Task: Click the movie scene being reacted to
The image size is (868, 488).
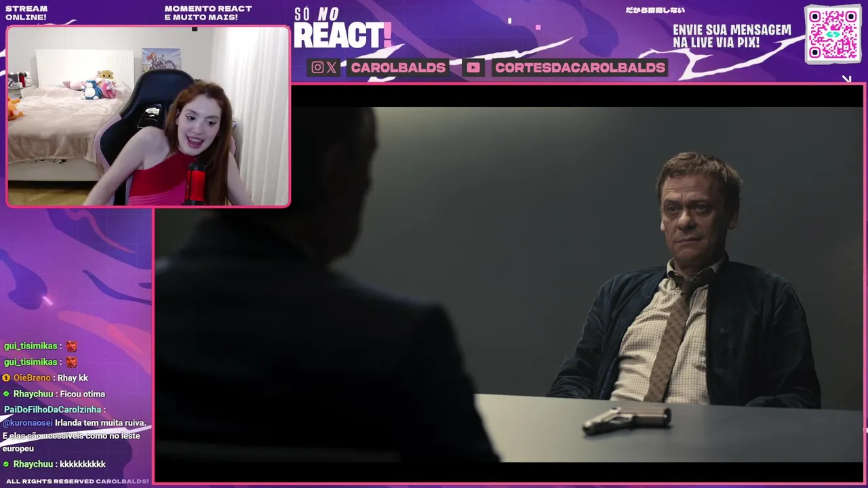Action: tap(509, 283)
